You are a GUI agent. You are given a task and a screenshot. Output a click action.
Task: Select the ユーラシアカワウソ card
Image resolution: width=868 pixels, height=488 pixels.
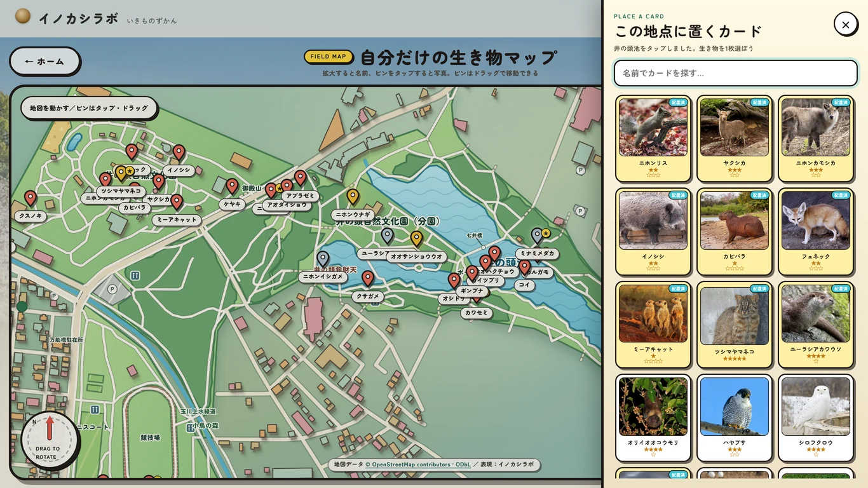coord(816,325)
